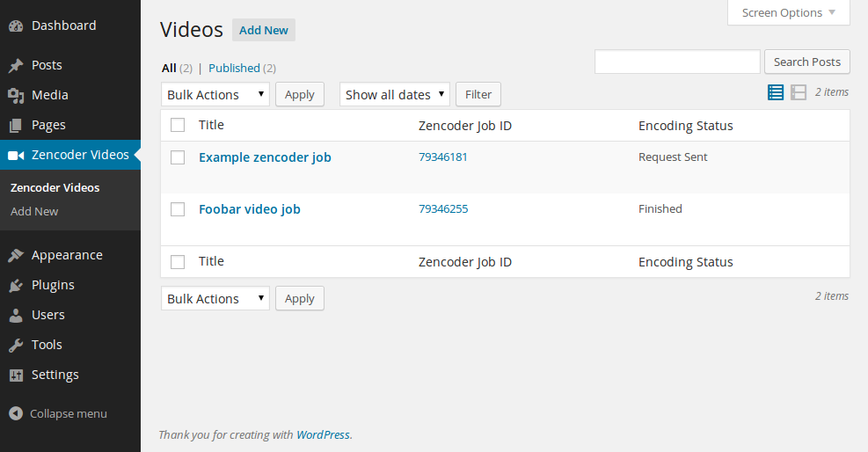The width and height of the screenshot is (868, 452).
Task: Open Zencoder job ID 79346255 link
Action: coord(443,209)
